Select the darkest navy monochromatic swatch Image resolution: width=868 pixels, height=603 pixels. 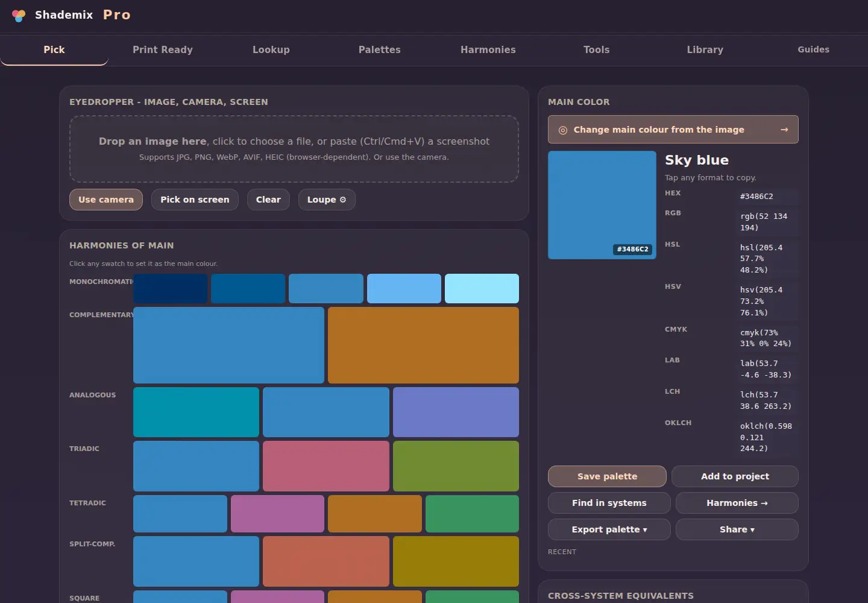(x=171, y=288)
